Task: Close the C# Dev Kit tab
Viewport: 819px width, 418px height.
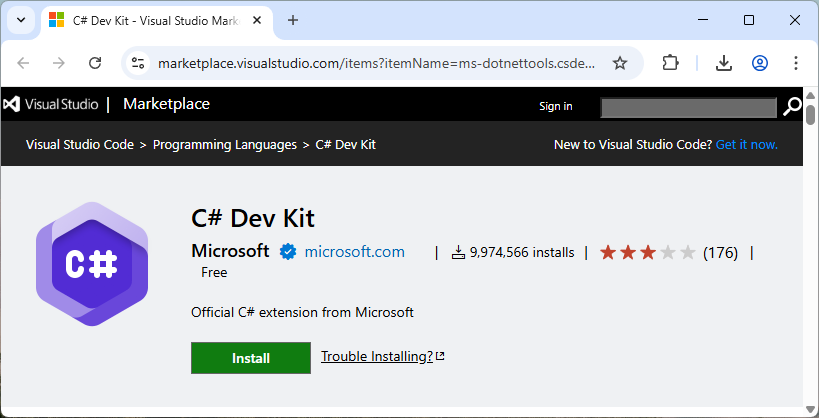Action: pos(257,20)
